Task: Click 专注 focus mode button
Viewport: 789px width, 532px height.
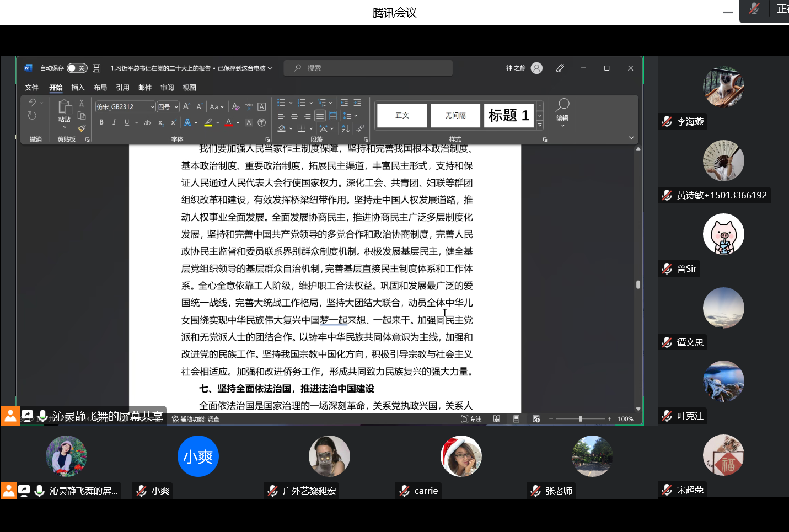Action: pos(471,419)
